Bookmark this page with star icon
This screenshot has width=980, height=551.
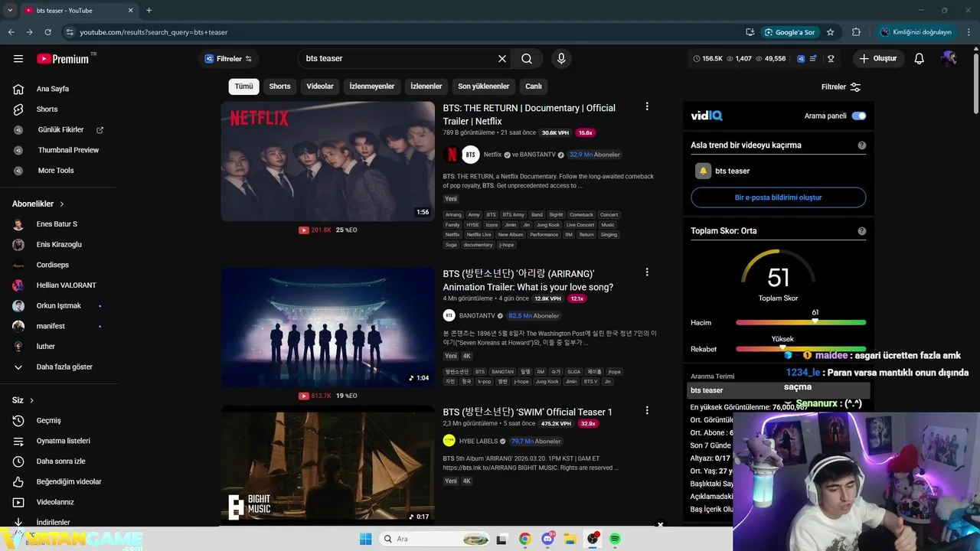(x=831, y=32)
